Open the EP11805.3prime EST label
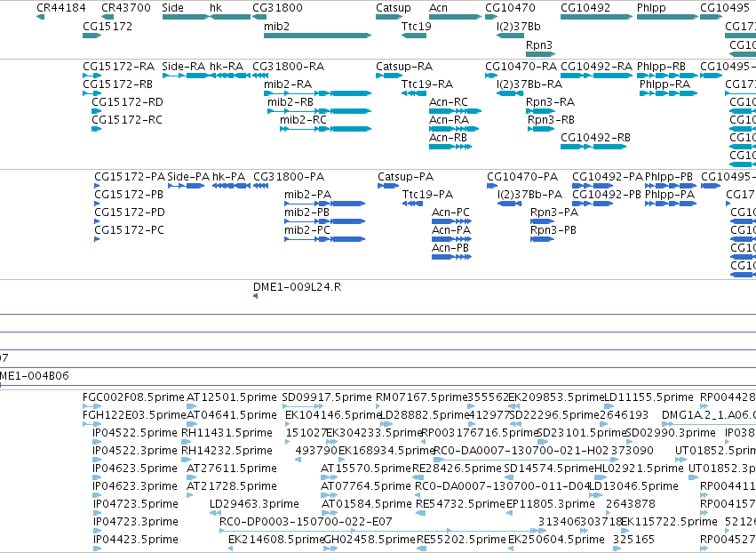This screenshot has width=756, height=553. coord(551,504)
